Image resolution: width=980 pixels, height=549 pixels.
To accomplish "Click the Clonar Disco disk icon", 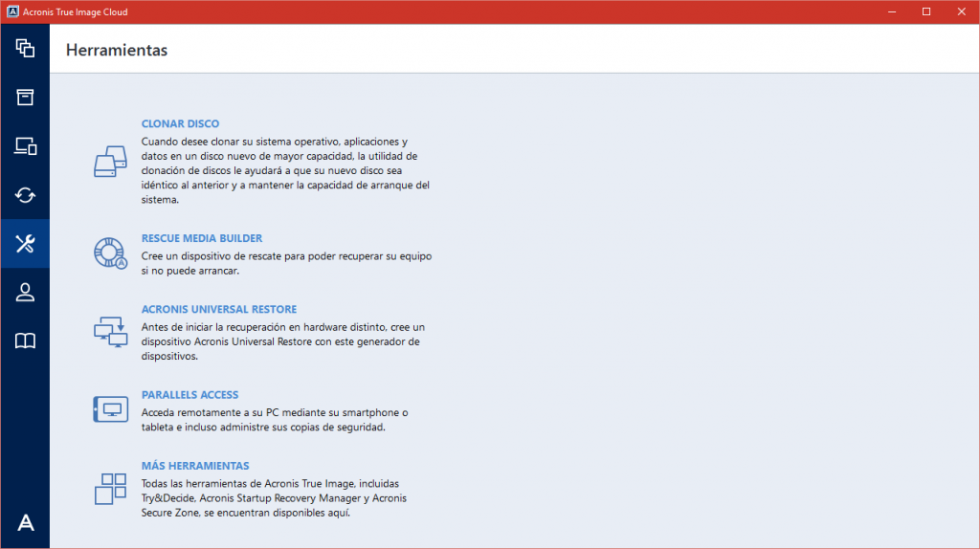I will [111, 162].
